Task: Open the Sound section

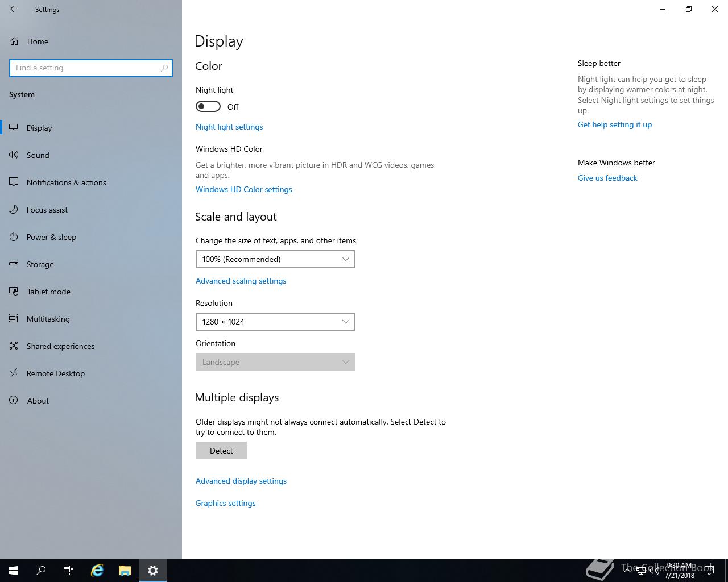Action: point(91,155)
